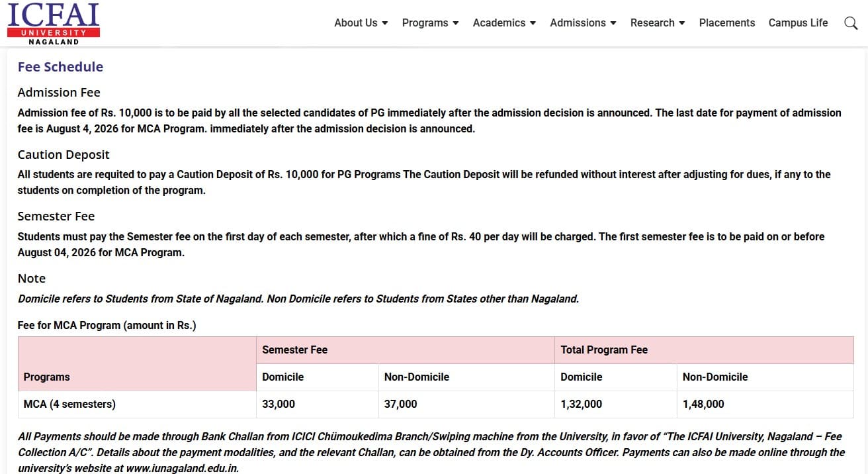The image size is (868, 474).
Task: Click the Admission Fee section heading
Action: pos(59,92)
